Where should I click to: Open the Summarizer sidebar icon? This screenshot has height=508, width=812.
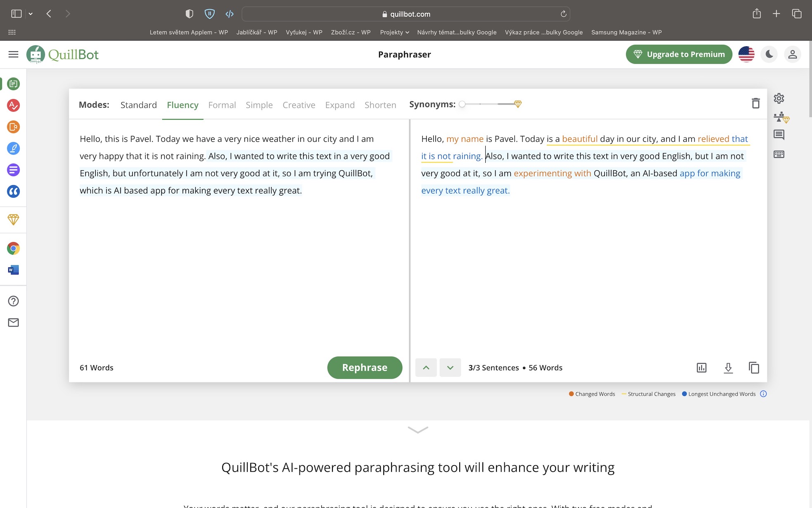pos(13,170)
